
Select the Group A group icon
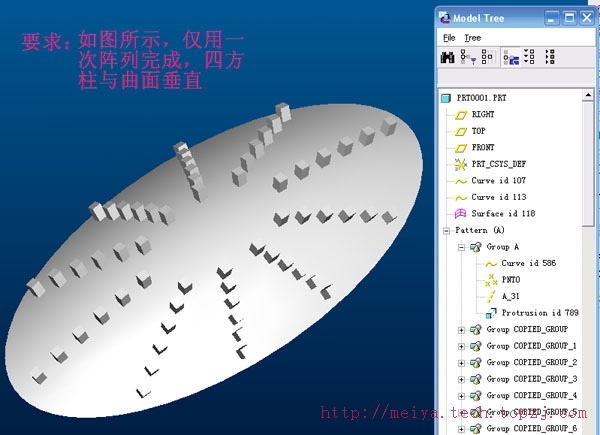(476, 247)
